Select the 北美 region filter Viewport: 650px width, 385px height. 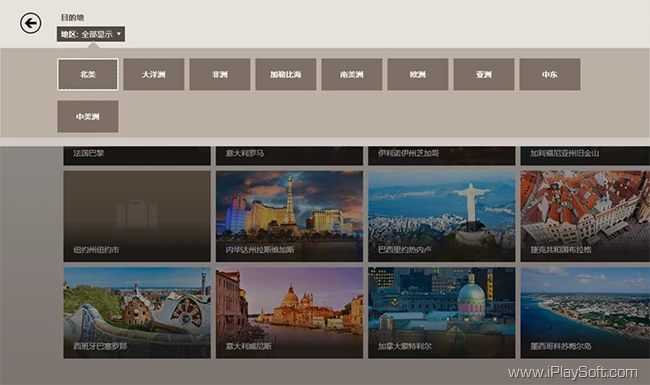[87, 75]
